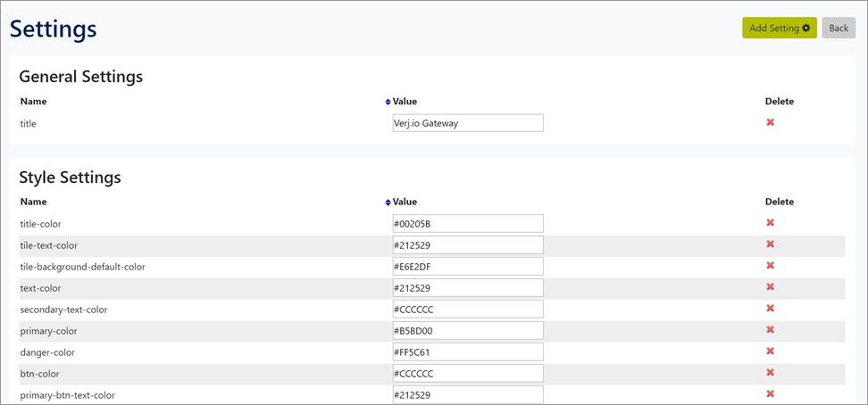
Task: Click the Add Setting button
Action: 779,29
